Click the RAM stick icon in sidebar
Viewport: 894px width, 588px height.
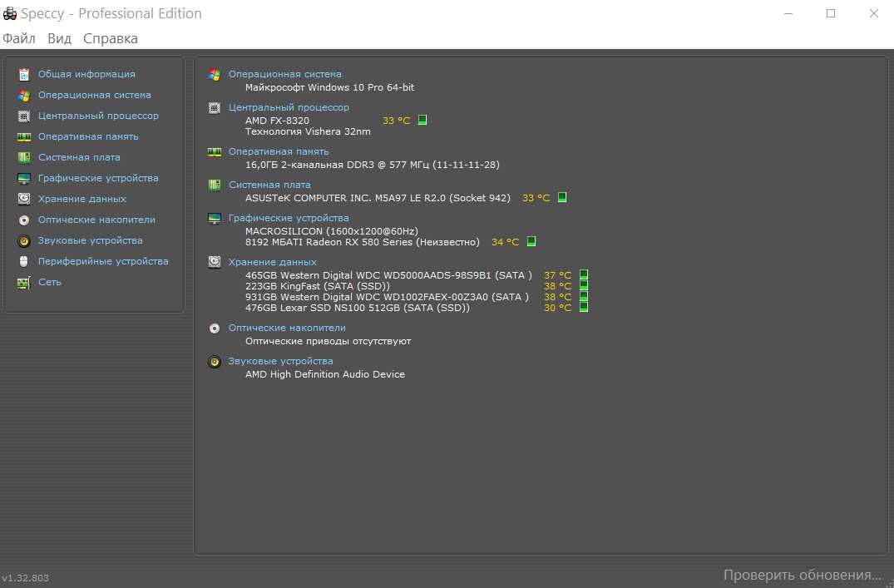click(x=24, y=137)
